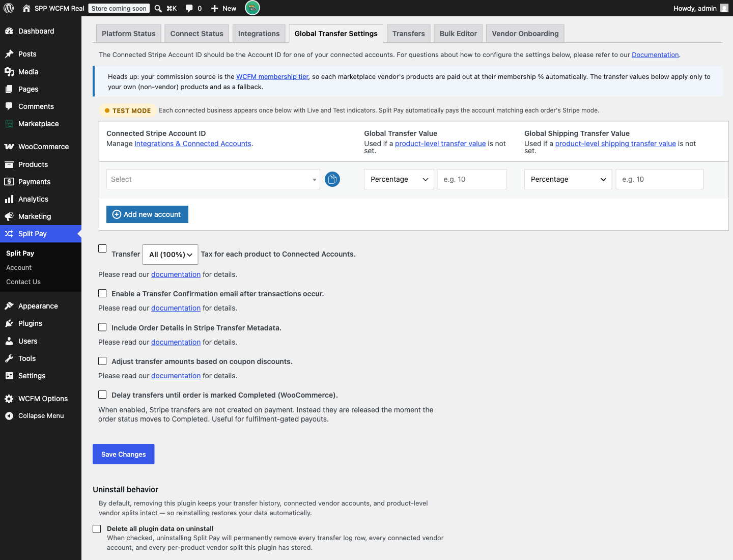Click the plus New icon

[x=215, y=8]
